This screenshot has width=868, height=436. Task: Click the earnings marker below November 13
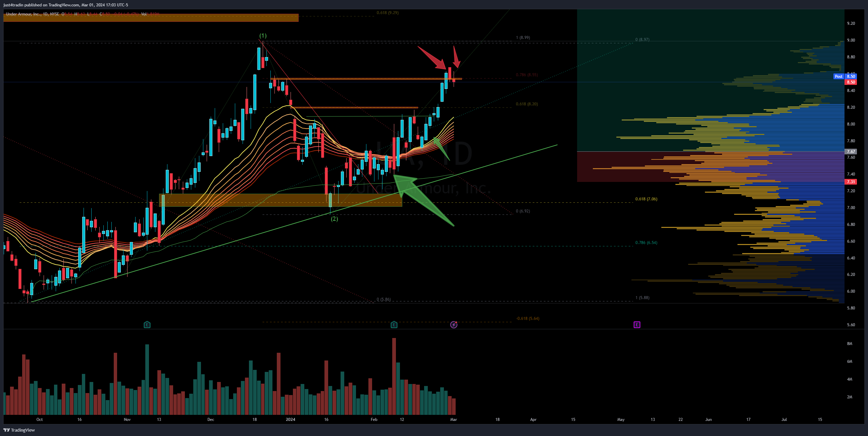[x=147, y=325]
